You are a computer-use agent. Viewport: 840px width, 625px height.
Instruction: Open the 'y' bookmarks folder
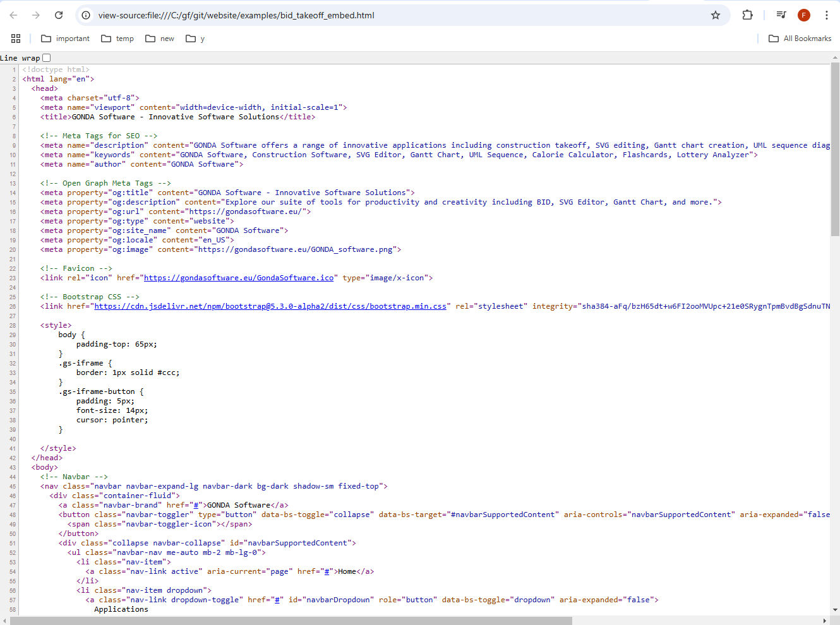tap(195, 39)
